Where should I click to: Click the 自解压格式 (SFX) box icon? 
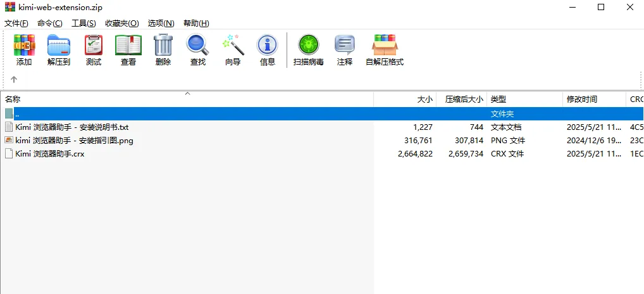[385, 45]
